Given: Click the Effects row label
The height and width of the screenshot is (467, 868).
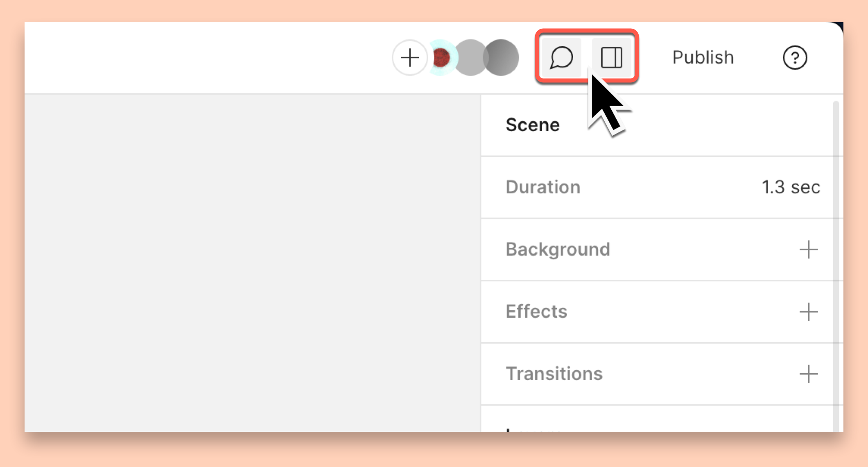Looking at the screenshot, I should point(536,312).
